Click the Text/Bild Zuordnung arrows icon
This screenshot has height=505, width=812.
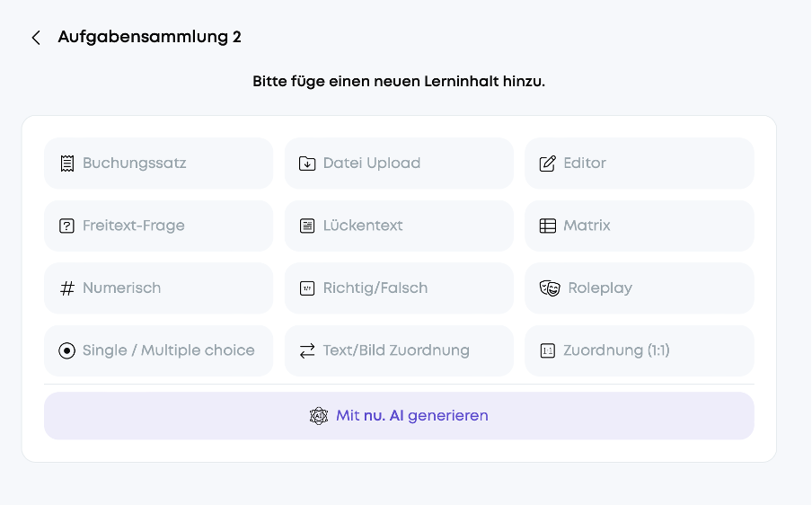(x=307, y=350)
